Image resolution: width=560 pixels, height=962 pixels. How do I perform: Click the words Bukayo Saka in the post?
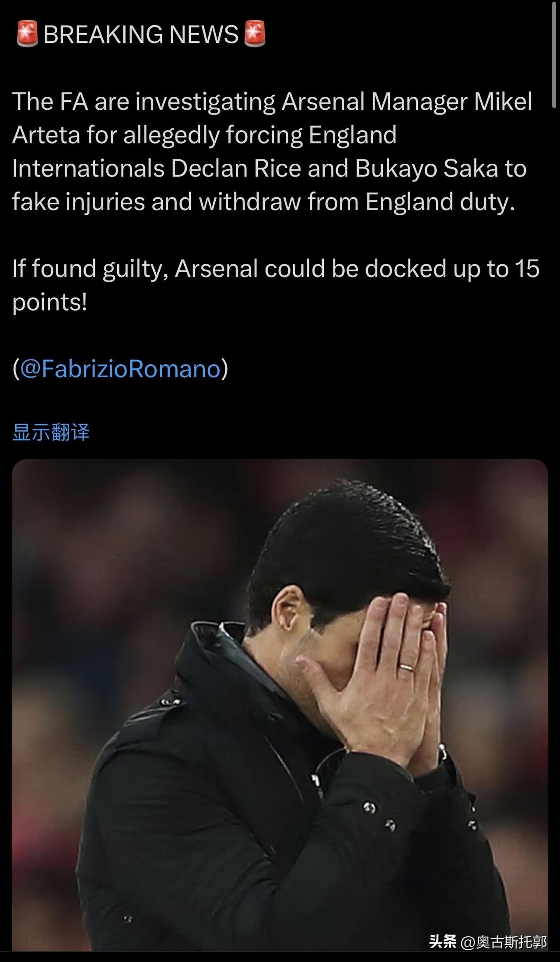427,168
